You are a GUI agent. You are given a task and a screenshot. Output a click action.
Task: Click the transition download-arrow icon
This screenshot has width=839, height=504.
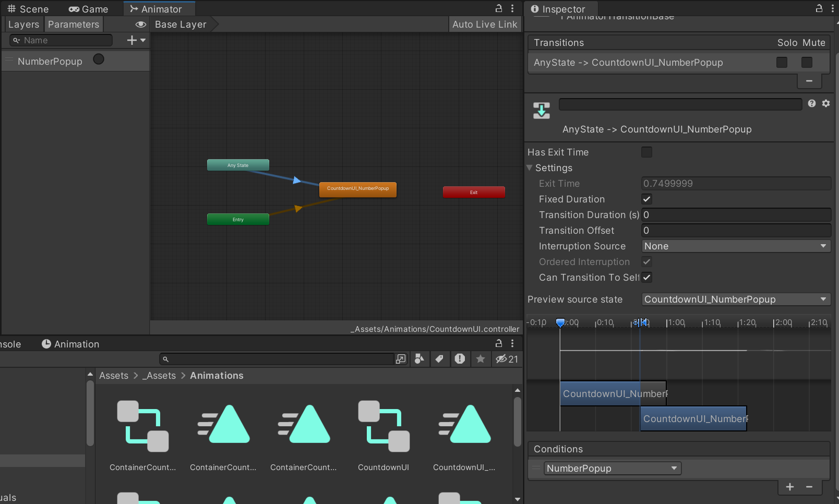542,111
